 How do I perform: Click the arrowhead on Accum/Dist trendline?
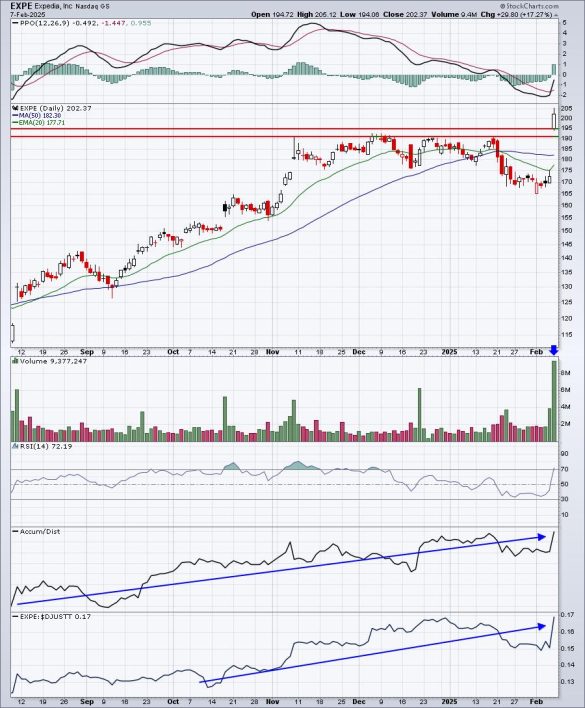click(x=541, y=537)
